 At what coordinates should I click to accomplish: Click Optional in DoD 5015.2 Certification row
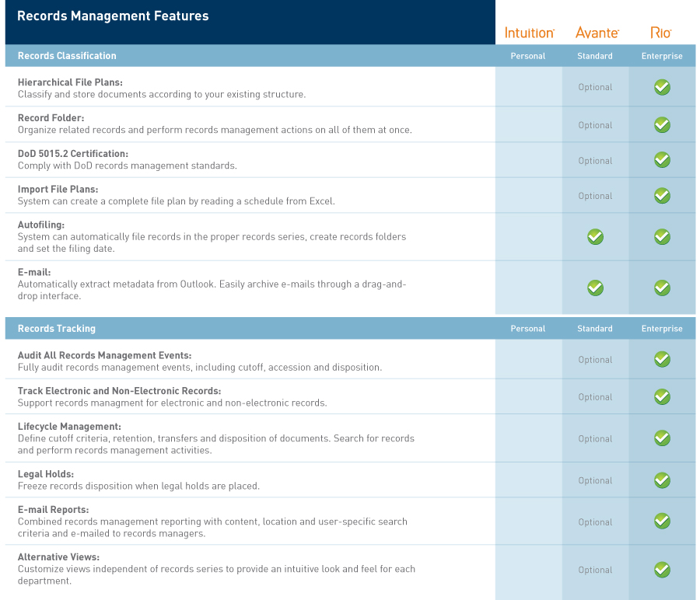tap(595, 161)
